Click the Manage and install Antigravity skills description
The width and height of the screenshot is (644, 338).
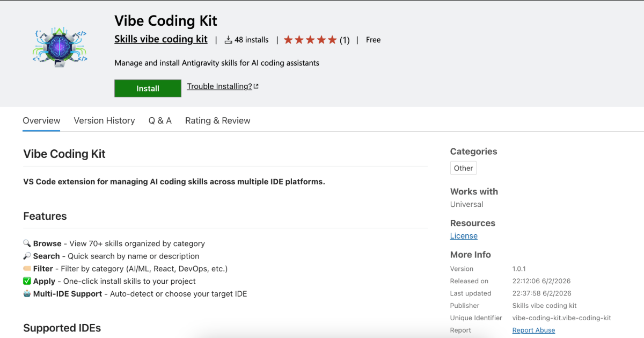click(x=217, y=63)
